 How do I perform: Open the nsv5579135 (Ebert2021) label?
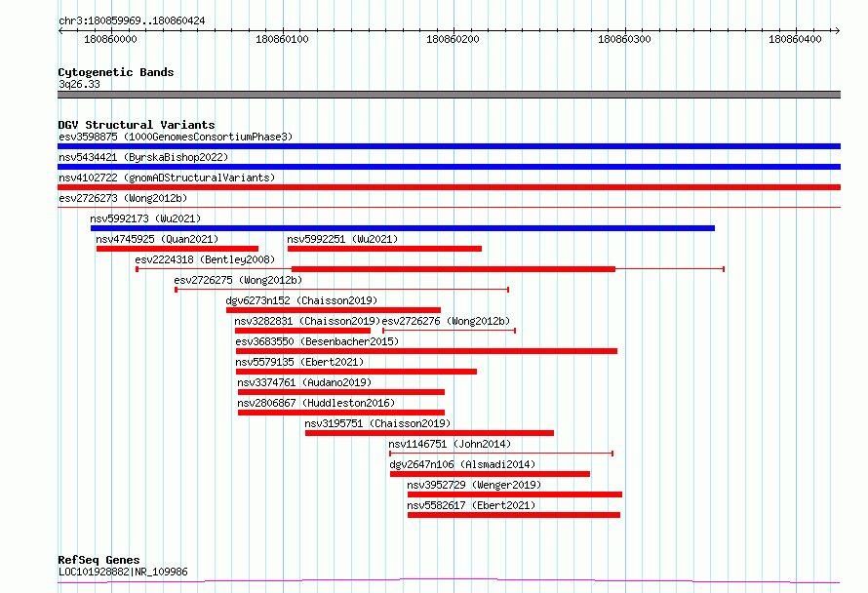coord(299,362)
